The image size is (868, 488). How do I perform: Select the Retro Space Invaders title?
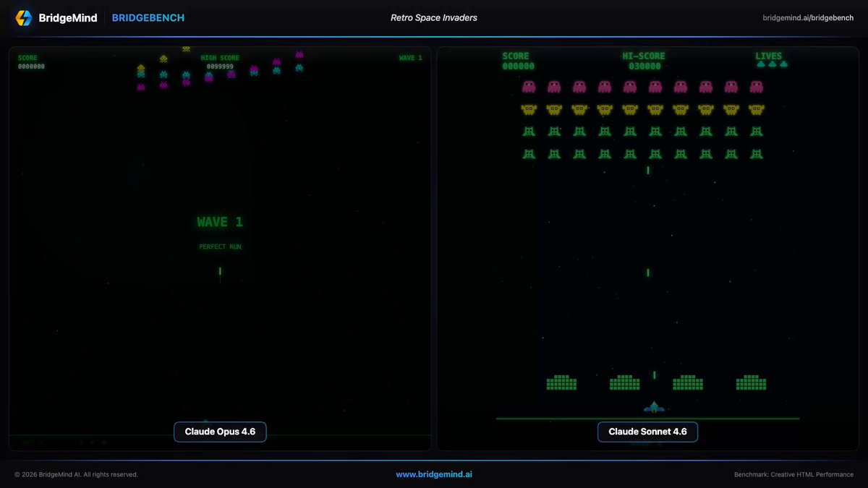click(433, 17)
